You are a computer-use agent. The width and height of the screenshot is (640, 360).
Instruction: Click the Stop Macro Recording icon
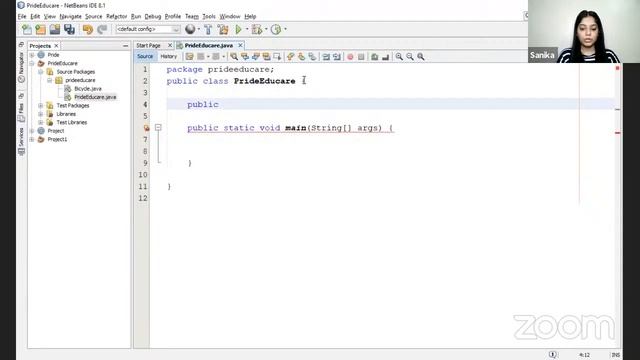pyautogui.click(x=361, y=57)
